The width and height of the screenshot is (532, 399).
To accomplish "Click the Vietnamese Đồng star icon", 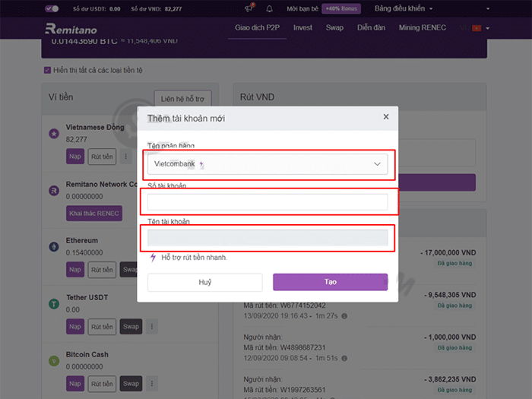I will click(x=54, y=134).
